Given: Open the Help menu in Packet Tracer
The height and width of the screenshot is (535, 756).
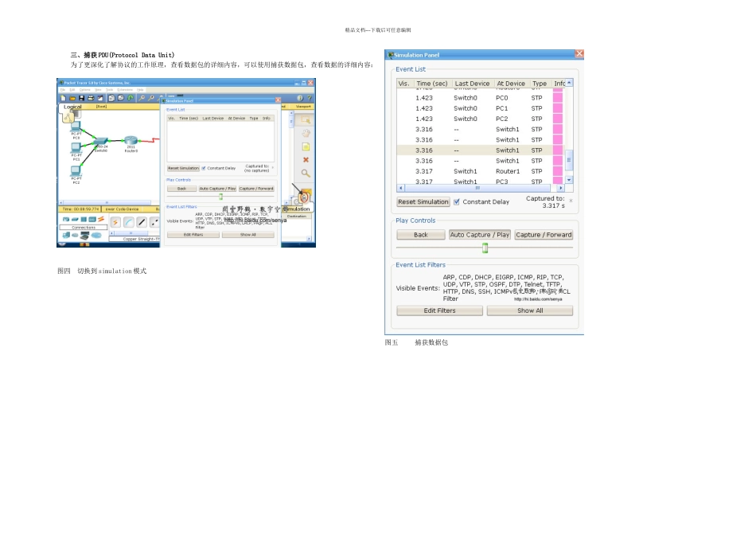Looking at the screenshot, I should [140, 90].
